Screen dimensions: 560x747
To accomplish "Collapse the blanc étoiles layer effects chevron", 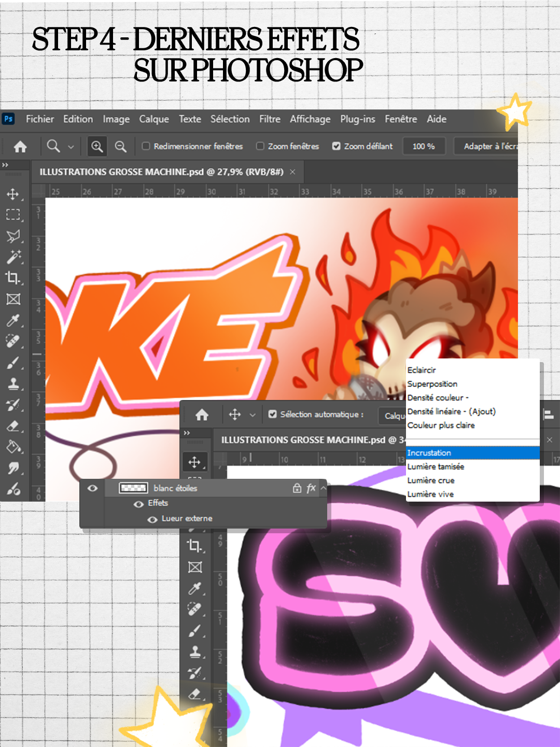I will coord(323,488).
